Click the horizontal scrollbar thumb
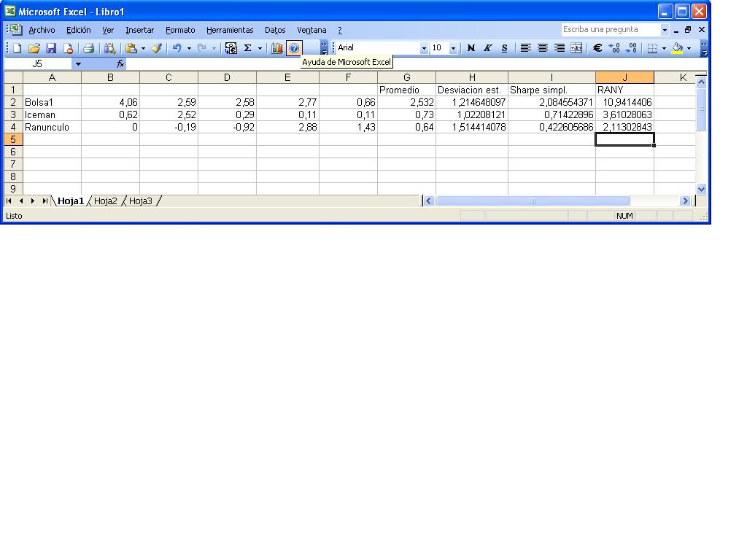Image resolution: width=747 pixels, height=560 pixels. point(533,201)
